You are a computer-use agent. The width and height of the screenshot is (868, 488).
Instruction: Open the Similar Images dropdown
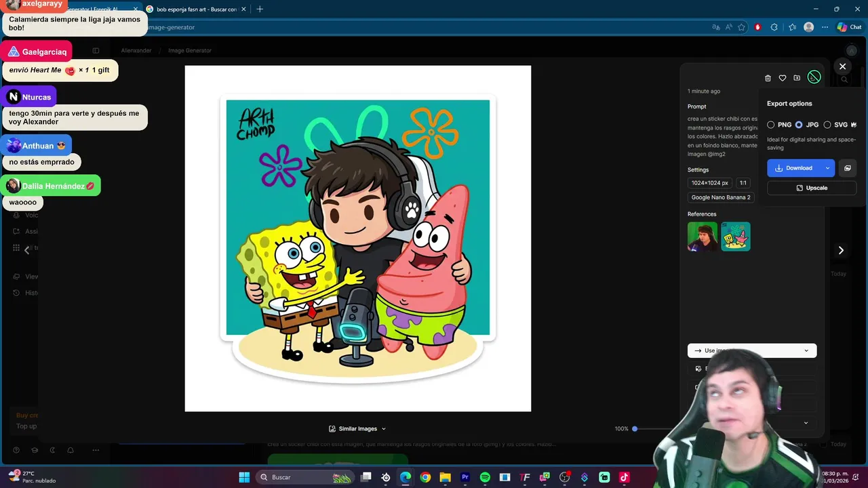click(357, 429)
